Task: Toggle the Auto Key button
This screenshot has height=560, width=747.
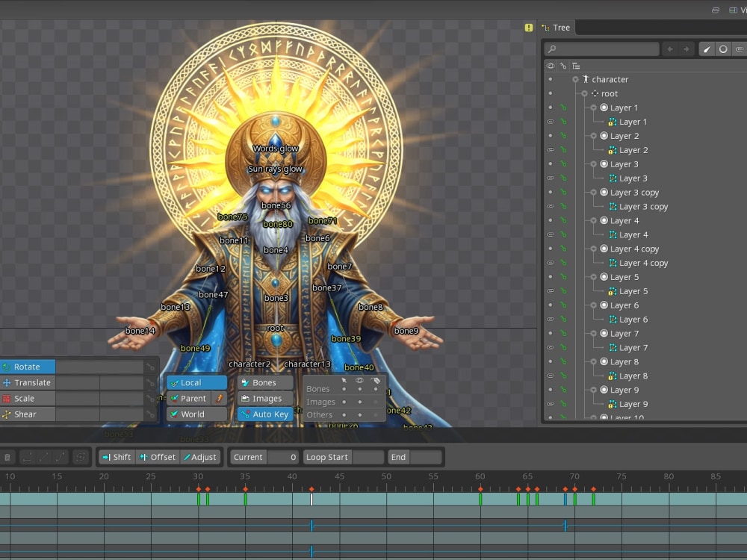Action: [265, 414]
